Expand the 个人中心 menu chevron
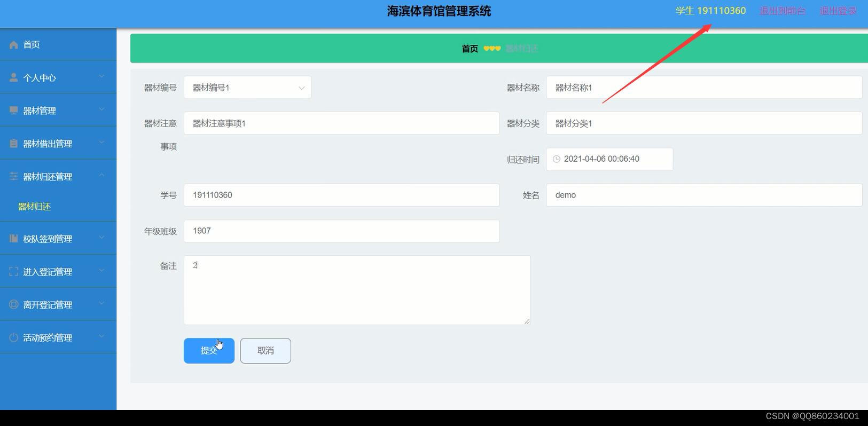 click(101, 77)
